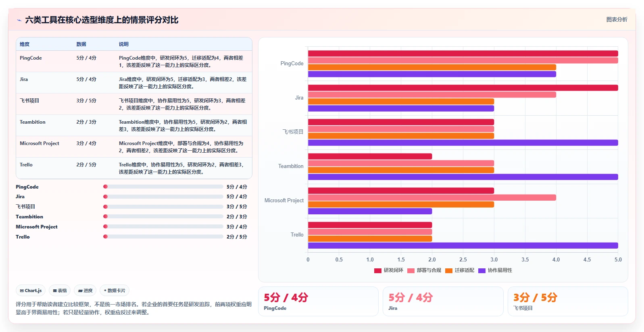Click PingCode's crimson 研发闭环 chart bar
The height and width of the screenshot is (332, 644).
[463, 54]
